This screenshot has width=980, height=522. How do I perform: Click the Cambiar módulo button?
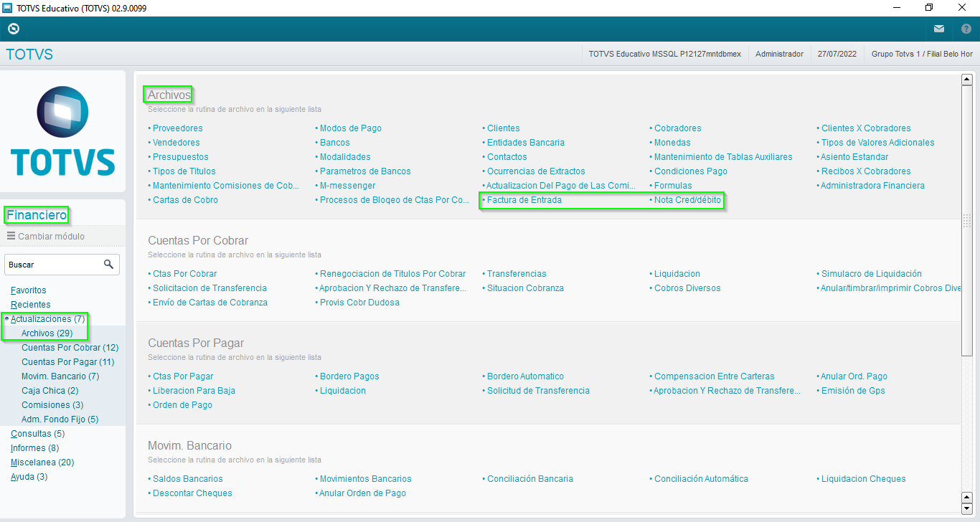pos(46,236)
